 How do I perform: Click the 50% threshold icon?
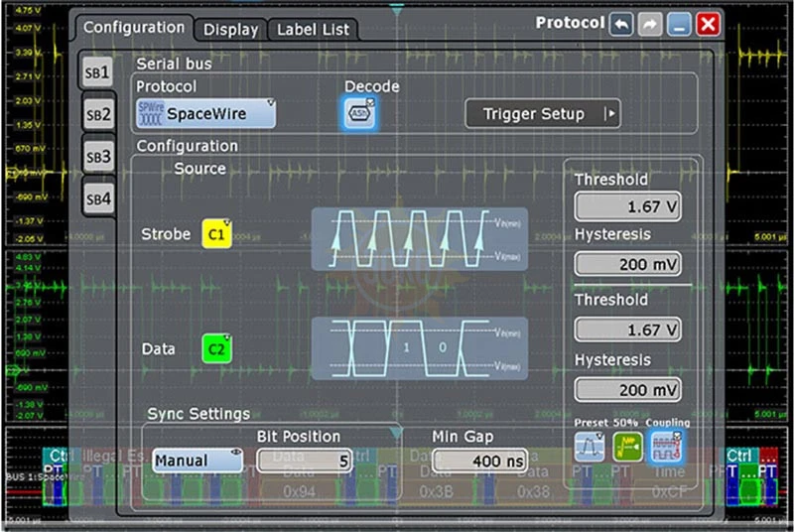click(628, 447)
